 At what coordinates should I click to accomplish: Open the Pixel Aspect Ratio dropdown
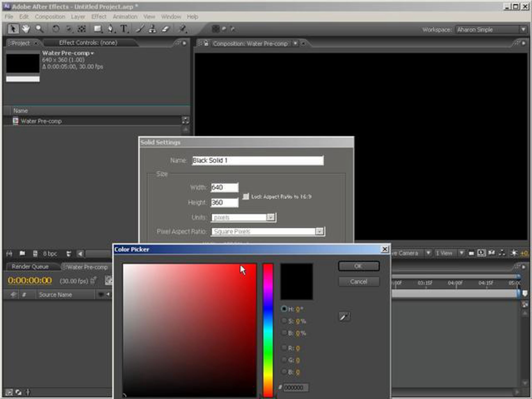(x=268, y=231)
